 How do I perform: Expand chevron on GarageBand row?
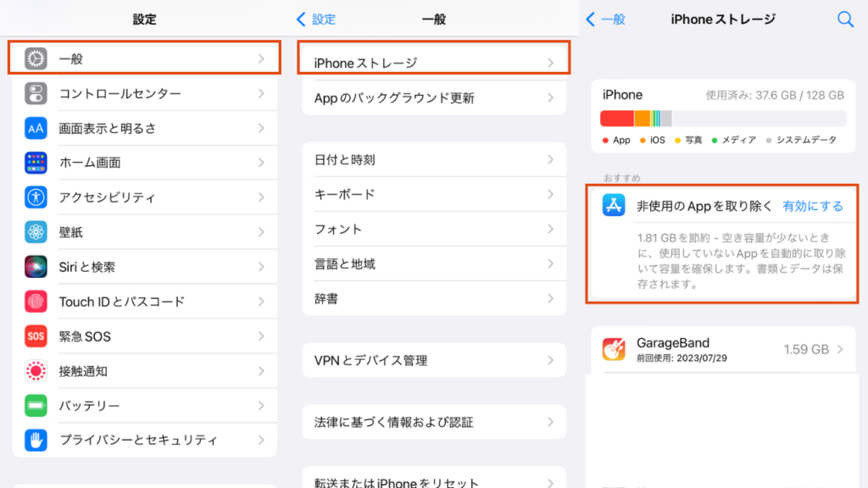pyautogui.click(x=840, y=349)
